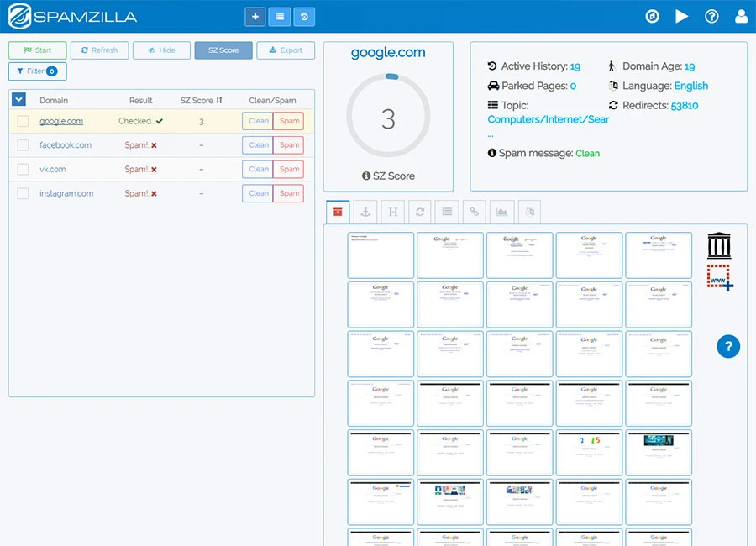Select the facebook.com row checkbox
The image size is (756, 546).
click(23, 145)
